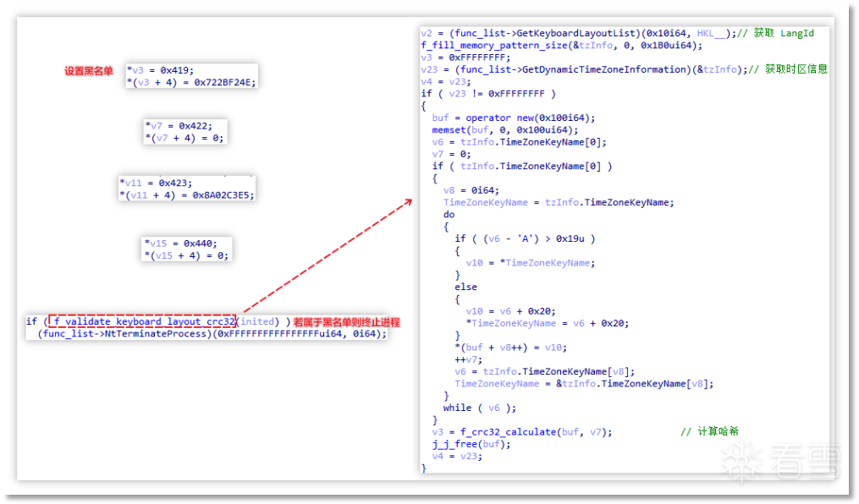Click the line 'v10 = v6 + 0x20;'
Screen dimensions: 859x504
(x=510, y=311)
